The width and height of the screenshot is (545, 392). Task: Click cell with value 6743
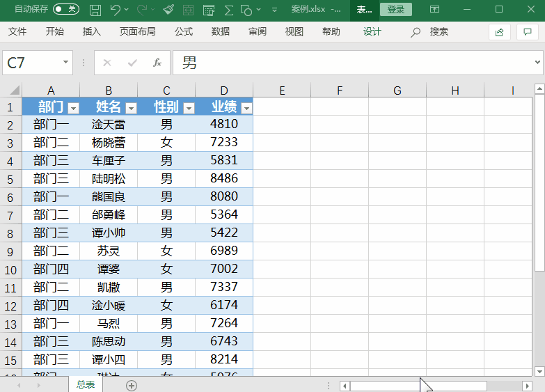tap(224, 342)
